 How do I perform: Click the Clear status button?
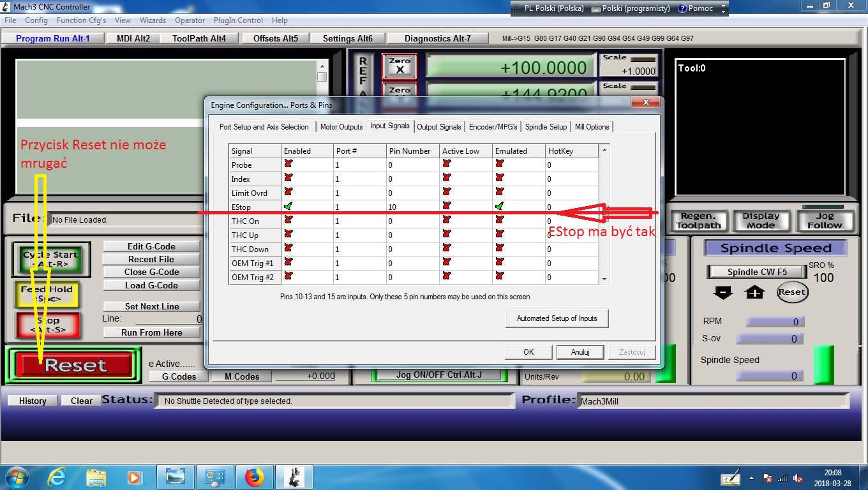(x=82, y=401)
